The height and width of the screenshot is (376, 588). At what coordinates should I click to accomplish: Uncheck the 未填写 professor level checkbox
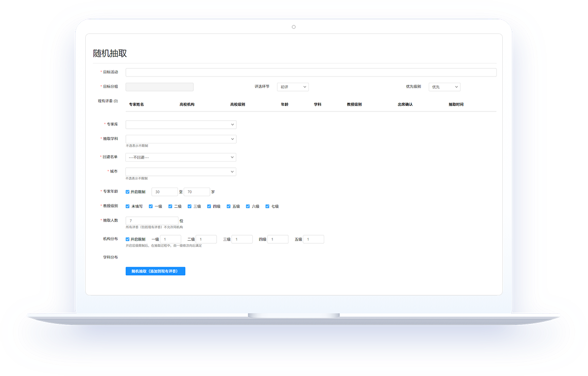tap(128, 207)
